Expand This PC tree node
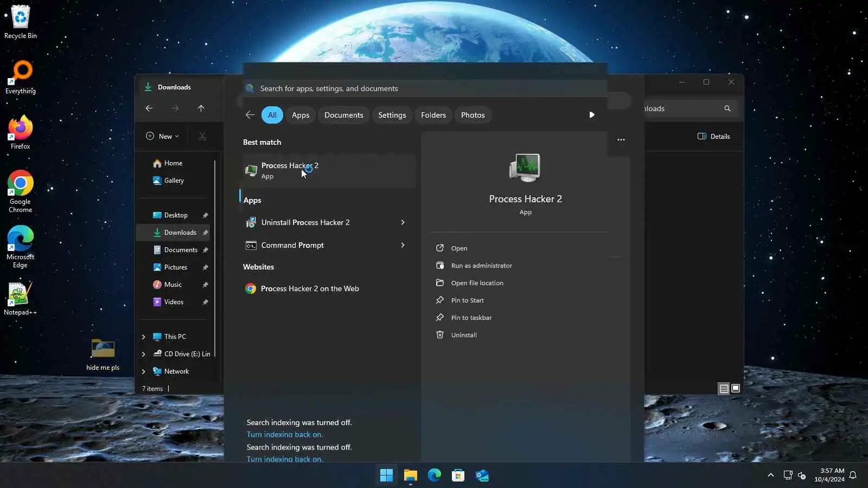The width and height of the screenshot is (868, 488). click(144, 337)
